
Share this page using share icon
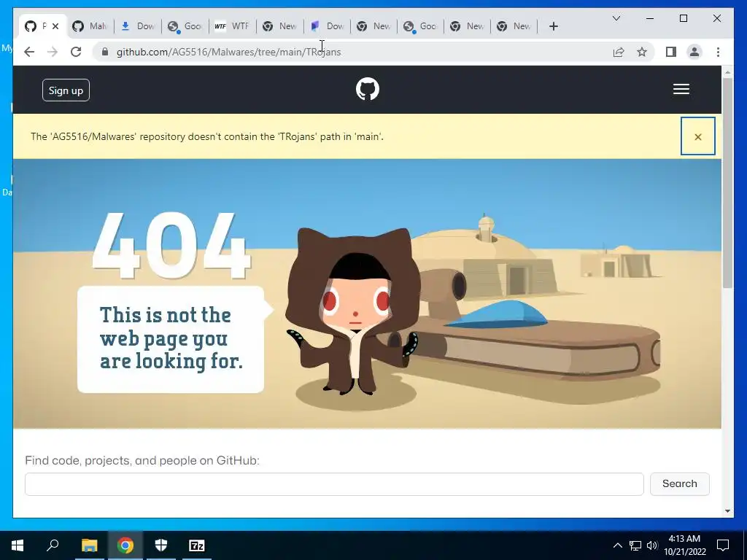[x=619, y=52]
